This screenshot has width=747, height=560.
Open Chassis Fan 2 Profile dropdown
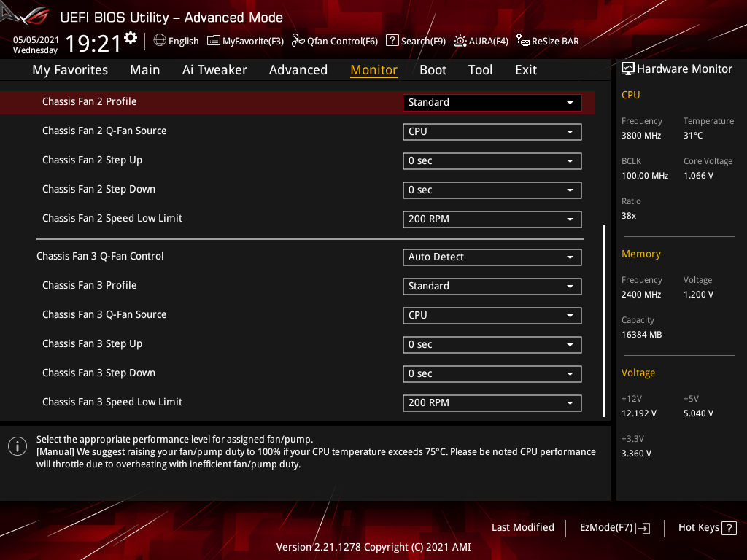(492, 102)
